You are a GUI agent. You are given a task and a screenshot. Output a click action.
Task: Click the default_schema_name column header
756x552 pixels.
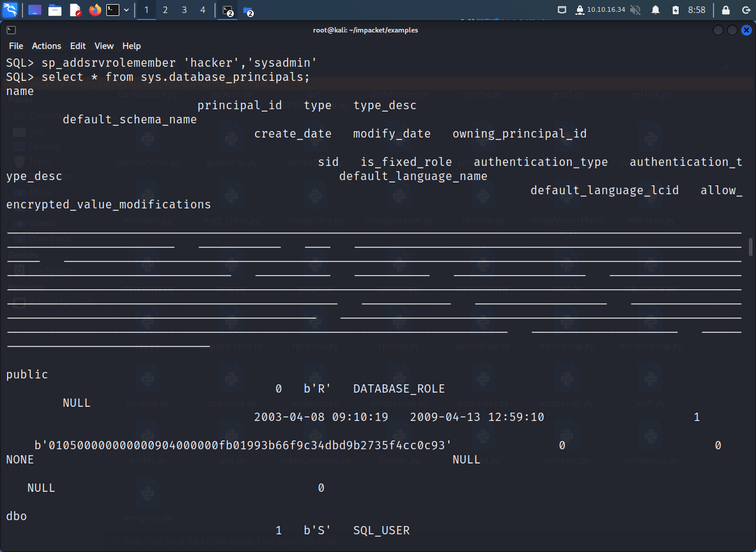click(x=130, y=119)
